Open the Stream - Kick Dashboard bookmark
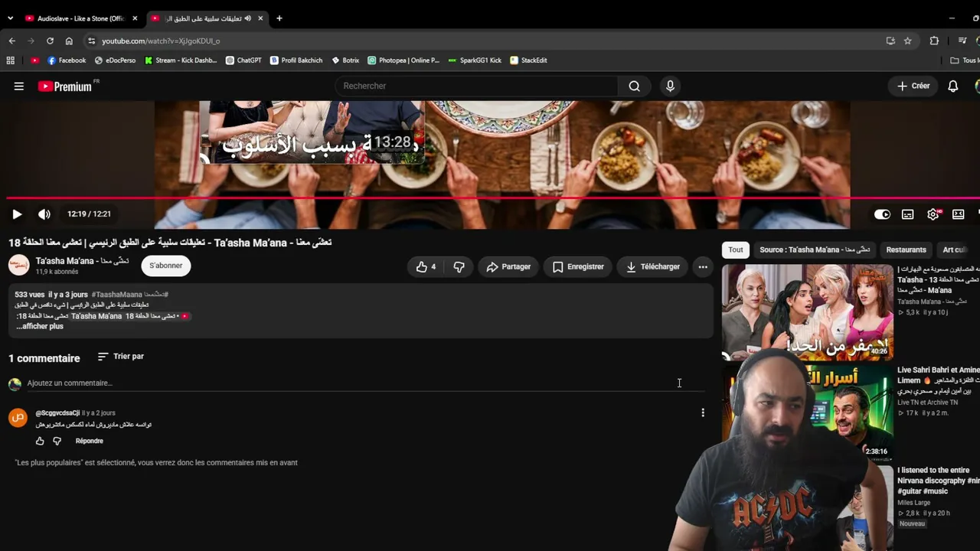Screen dimensions: 980x551 click(x=181, y=60)
